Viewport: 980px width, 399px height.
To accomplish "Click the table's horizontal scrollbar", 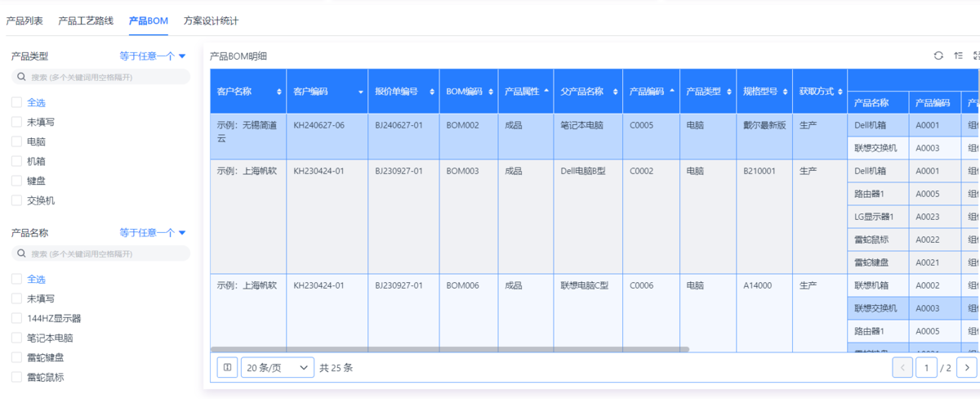I will click(449, 349).
